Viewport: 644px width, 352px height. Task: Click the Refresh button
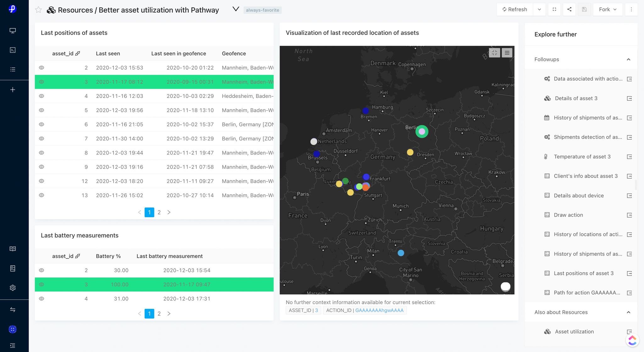pos(514,9)
